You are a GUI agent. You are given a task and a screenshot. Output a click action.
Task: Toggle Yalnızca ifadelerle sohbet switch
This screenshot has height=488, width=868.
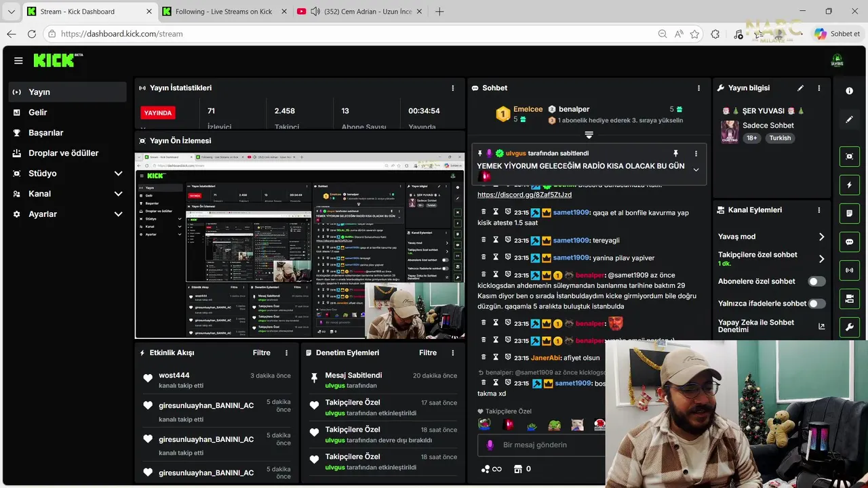[x=816, y=304]
